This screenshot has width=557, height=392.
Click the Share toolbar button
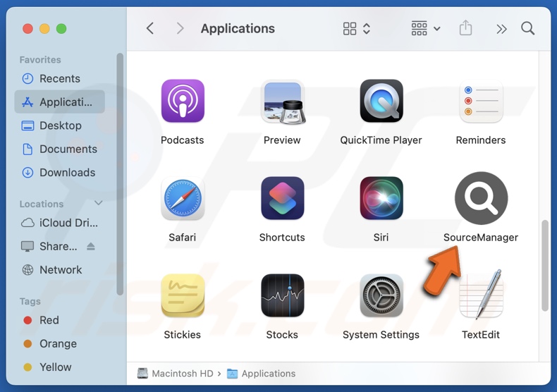pos(465,28)
